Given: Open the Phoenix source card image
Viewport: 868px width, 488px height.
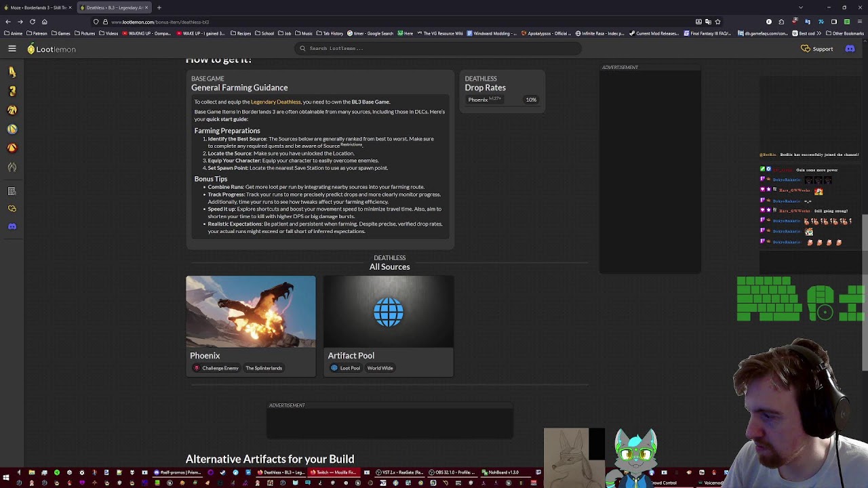Looking at the screenshot, I should tap(251, 311).
